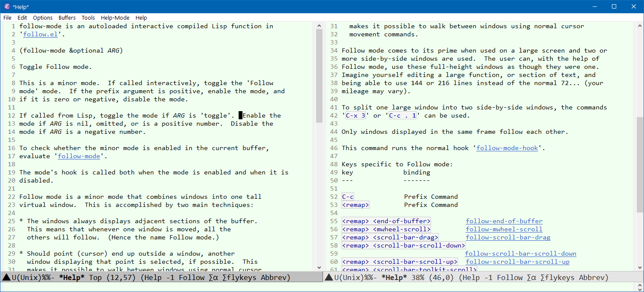Open the follow-end-of-buffer link

click(504, 221)
